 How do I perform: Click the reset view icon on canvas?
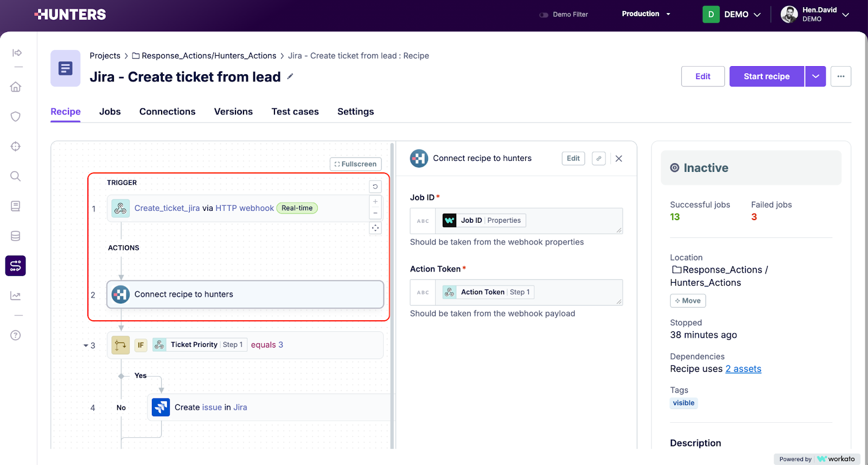pyautogui.click(x=375, y=186)
